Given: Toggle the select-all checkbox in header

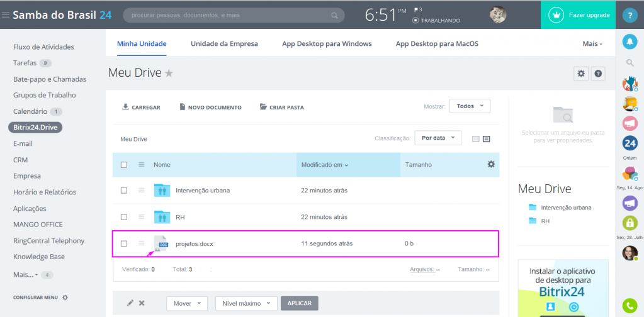Looking at the screenshot, I should click(124, 165).
